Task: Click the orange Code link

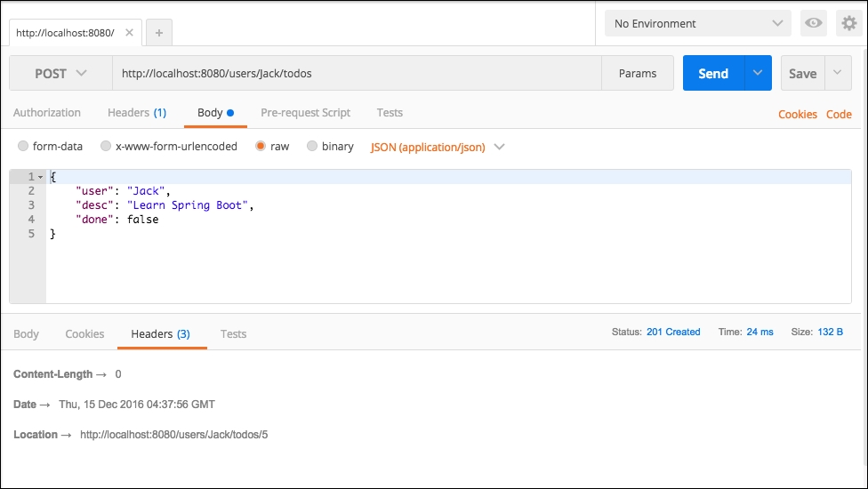Action: pos(839,115)
